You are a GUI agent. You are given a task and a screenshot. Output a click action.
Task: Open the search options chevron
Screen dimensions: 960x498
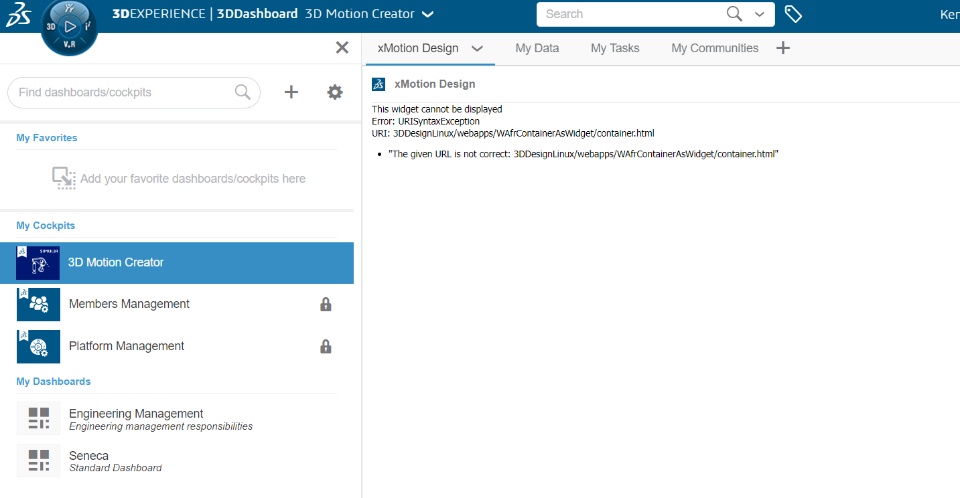(x=759, y=14)
